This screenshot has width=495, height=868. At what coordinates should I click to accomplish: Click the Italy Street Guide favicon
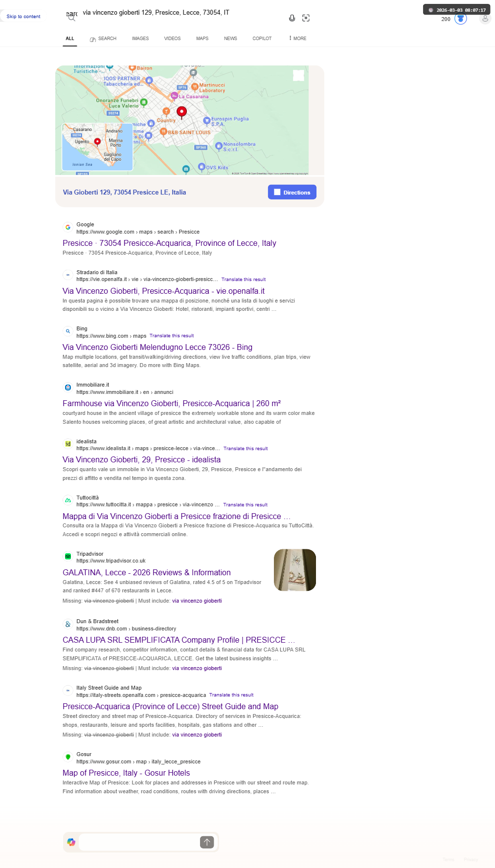coord(68,691)
